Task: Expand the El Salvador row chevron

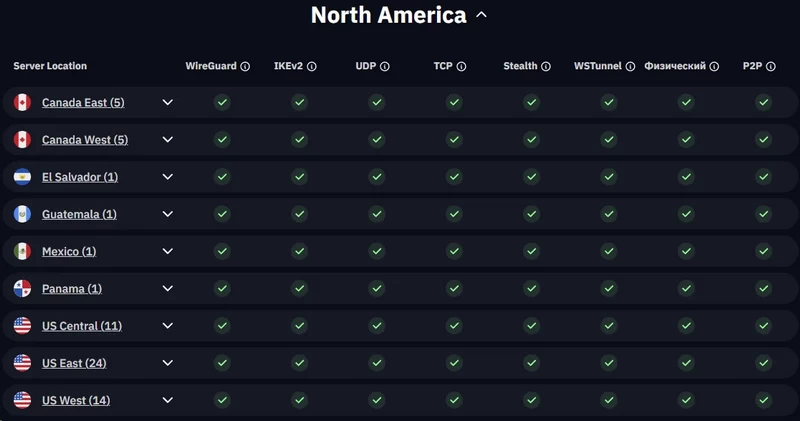Action: point(167,177)
